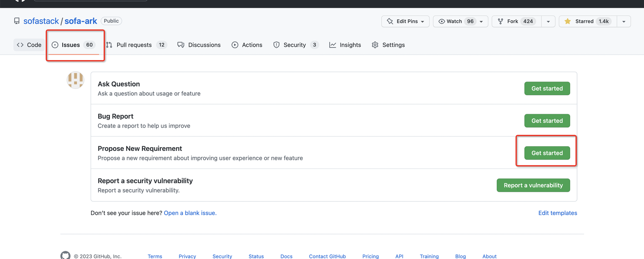Image resolution: width=644 pixels, height=259 pixels.
Task: Open the Watch notifications dropdown
Action: coord(460,21)
